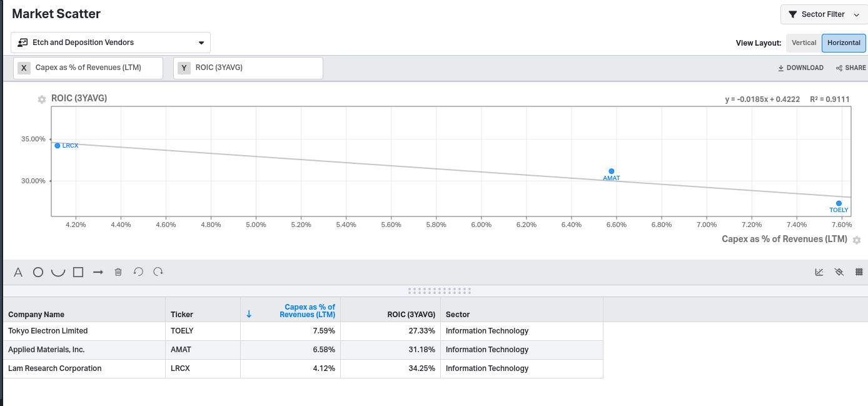This screenshot has width=868, height=406.
Task: Click the TOELY ticker cell
Action: coord(203,331)
